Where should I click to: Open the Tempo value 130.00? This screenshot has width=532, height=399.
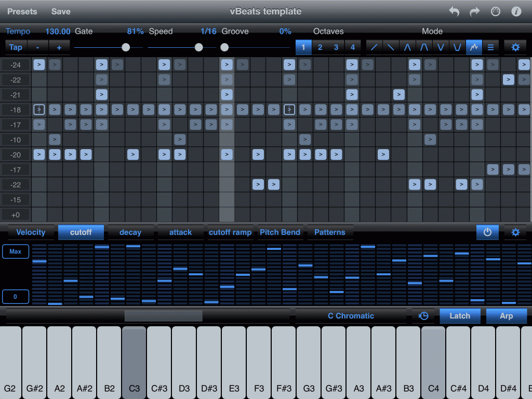58,31
